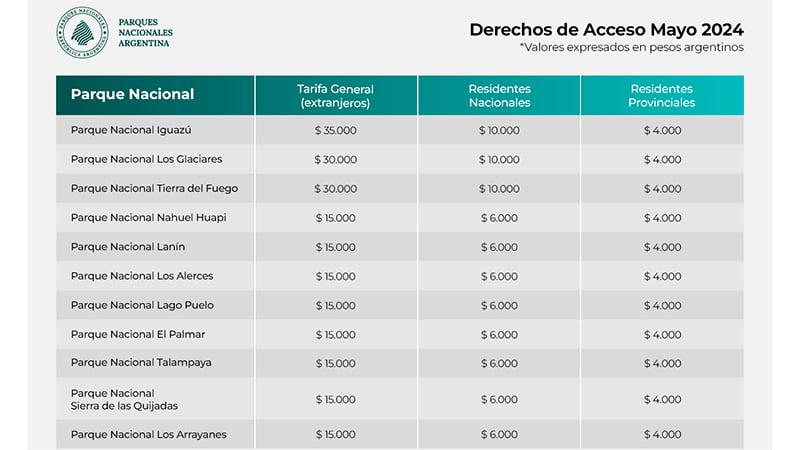This screenshot has width=800, height=450.
Task: Click the Derechos de Acceso Mayo 2024 title
Action: click(x=607, y=29)
